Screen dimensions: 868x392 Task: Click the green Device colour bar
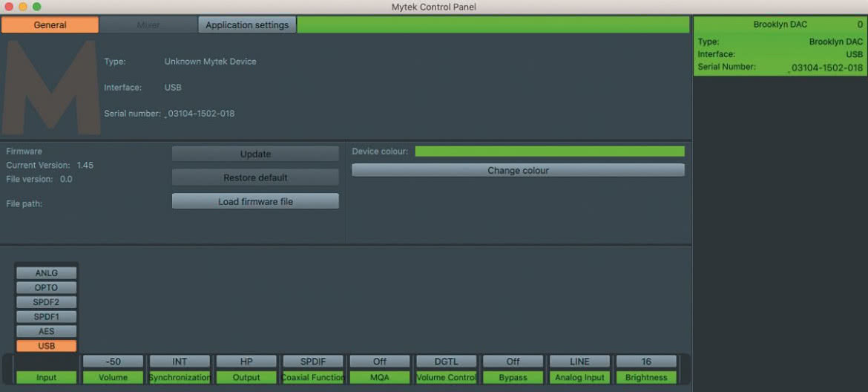click(550, 151)
